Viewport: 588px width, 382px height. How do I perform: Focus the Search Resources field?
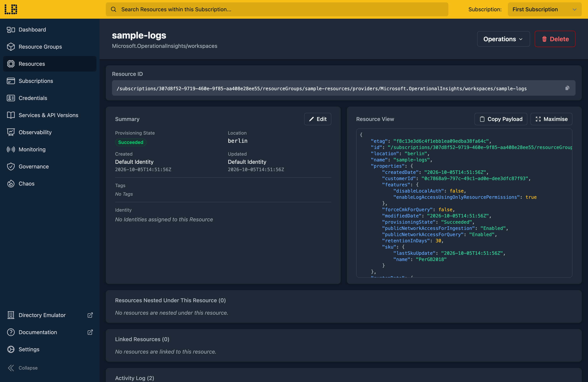[277, 9]
